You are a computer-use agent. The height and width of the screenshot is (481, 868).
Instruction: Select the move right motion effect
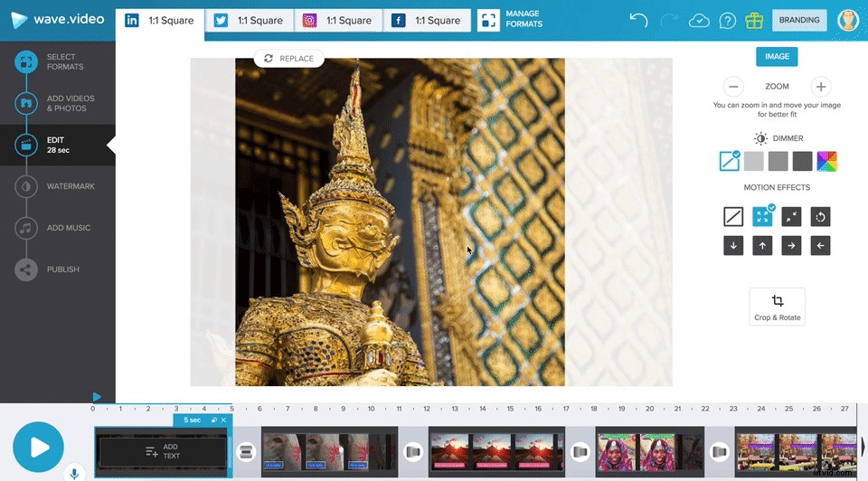coord(792,246)
